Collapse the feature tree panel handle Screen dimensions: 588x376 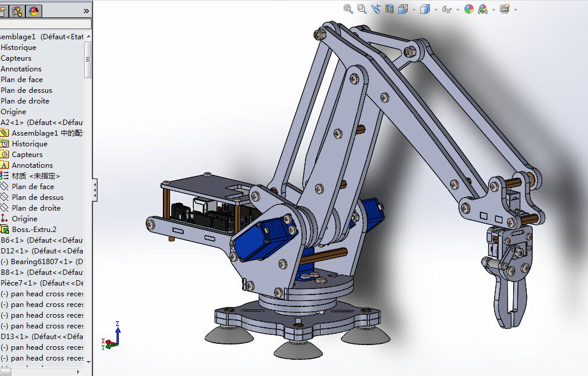click(95, 190)
